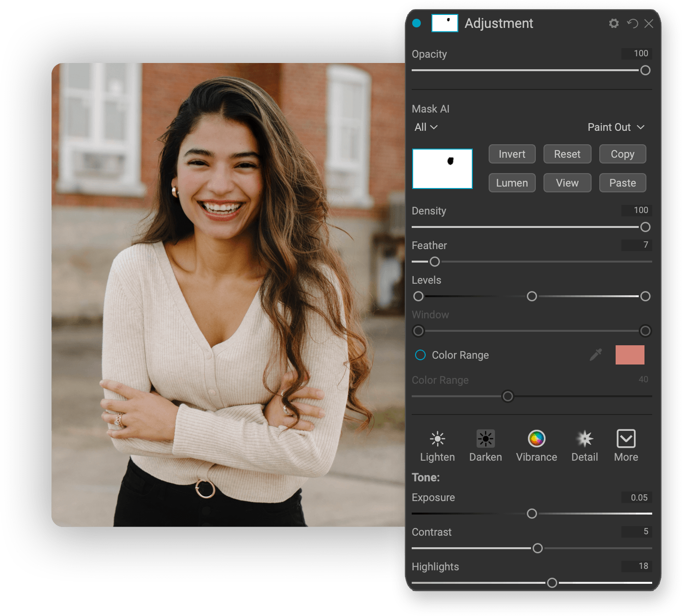Click the Color Range color swatch
The width and height of the screenshot is (682, 616).
[630, 355]
